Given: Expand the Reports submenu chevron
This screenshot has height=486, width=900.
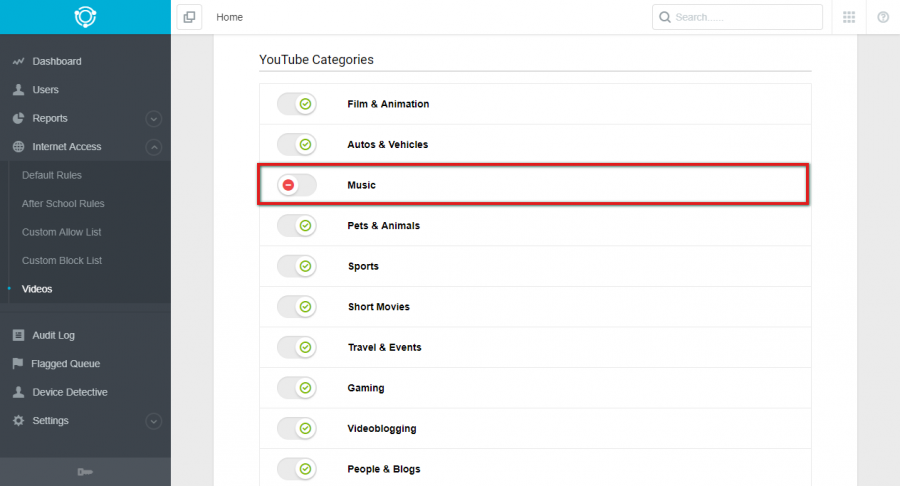Looking at the screenshot, I should [153, 119].
